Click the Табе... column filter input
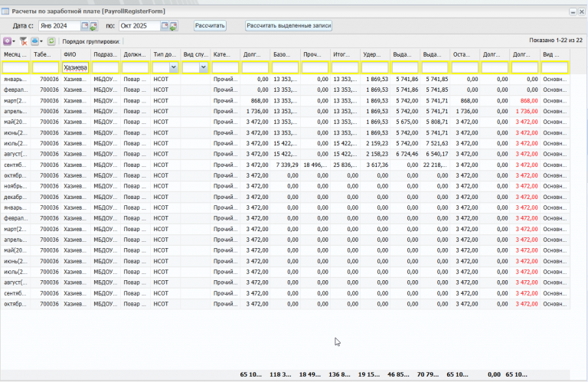This screenshot has height=382, width=588. pos(45,68)
